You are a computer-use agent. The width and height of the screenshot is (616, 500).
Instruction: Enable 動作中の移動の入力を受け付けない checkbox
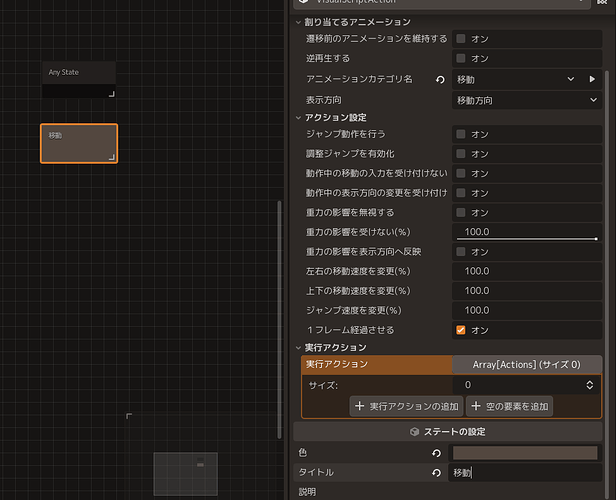[461, 173]
